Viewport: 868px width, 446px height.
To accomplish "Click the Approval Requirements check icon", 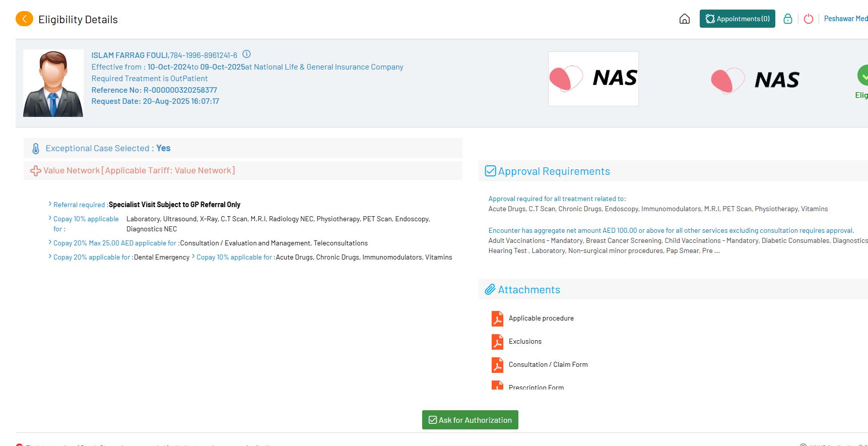I will 490,171.
